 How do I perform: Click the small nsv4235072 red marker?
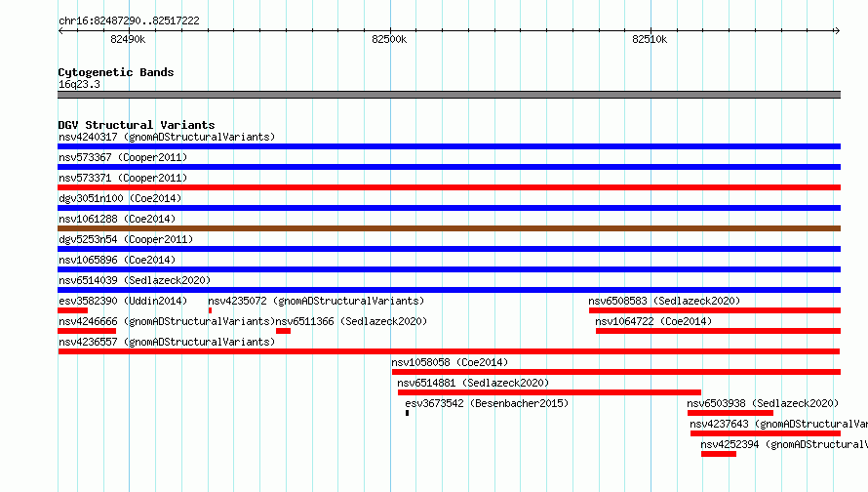click(210, 310)
